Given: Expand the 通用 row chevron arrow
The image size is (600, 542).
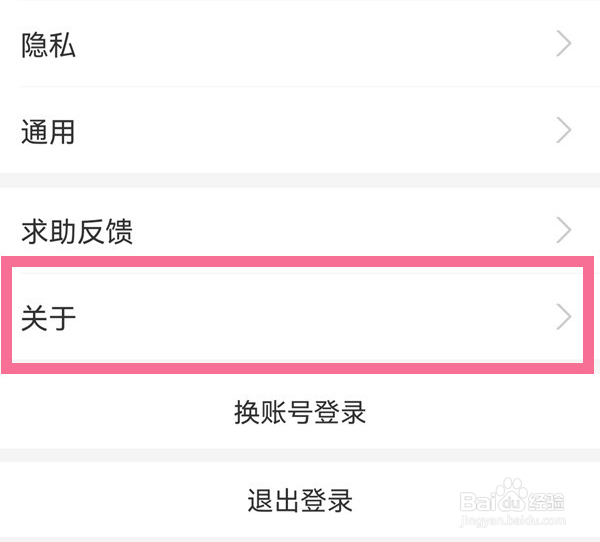Looking at the screenshot, I should pyautogui.click(x=564, y=130).
